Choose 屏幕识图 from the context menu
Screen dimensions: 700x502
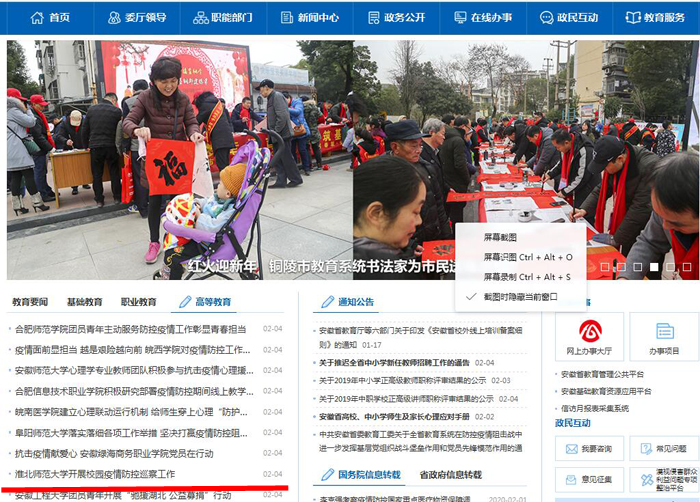(x=527, y=257)
